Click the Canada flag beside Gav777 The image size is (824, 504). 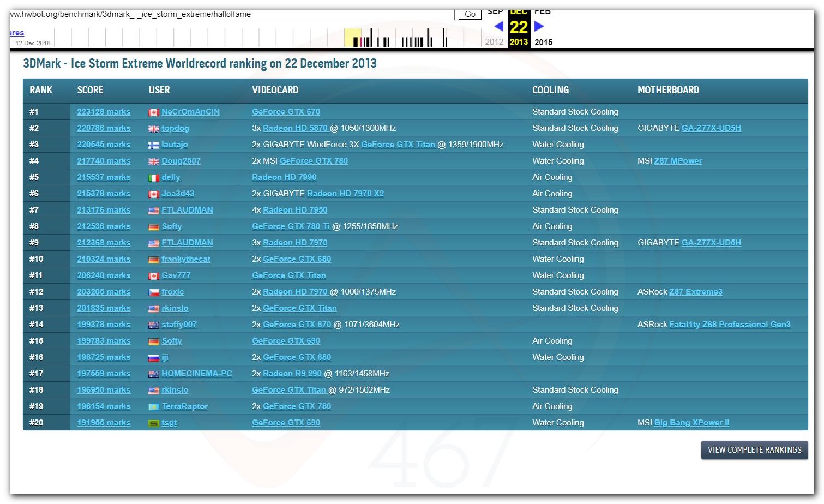point(154,276)
